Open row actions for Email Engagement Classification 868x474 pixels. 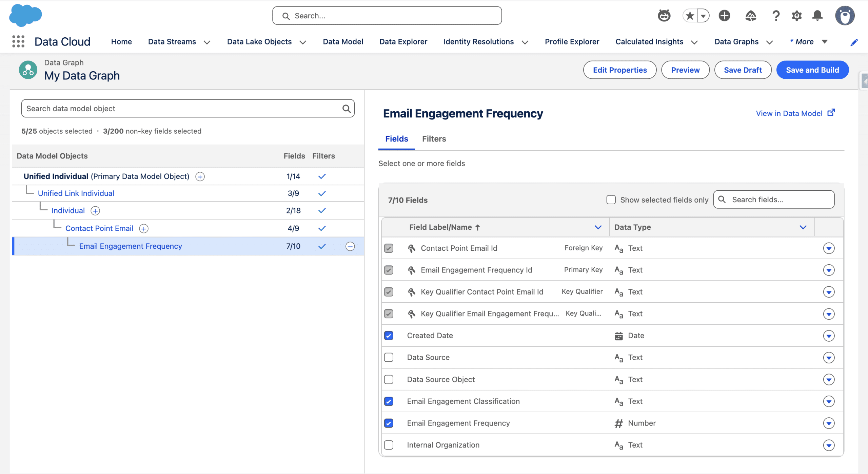829,401
